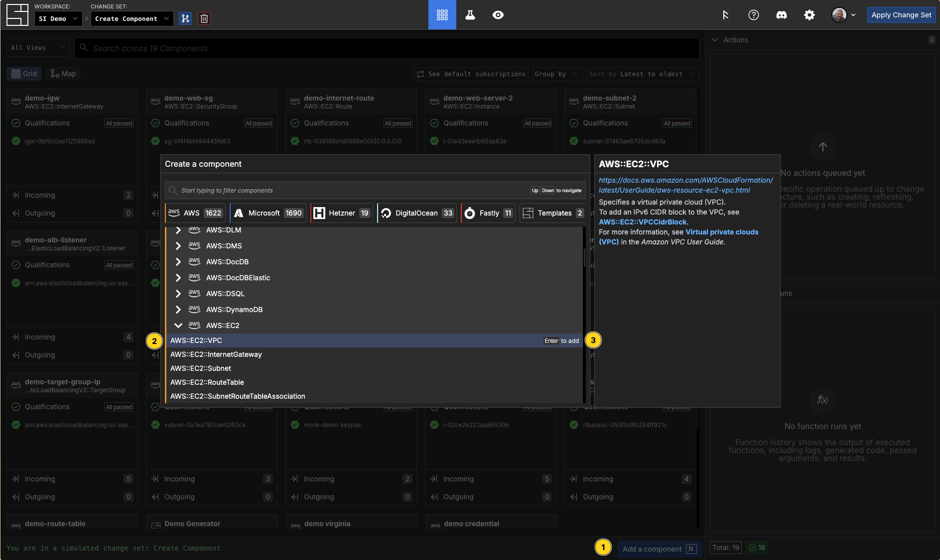
Task: Select AWS::EC2::Subnet from the list
Action: pyautogui.click(x=201, y=368)
